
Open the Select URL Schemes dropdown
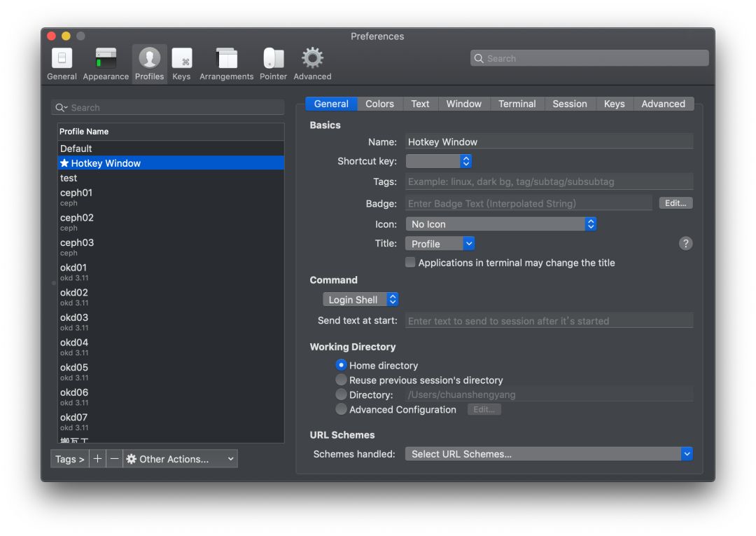click(x=549, y=454)
